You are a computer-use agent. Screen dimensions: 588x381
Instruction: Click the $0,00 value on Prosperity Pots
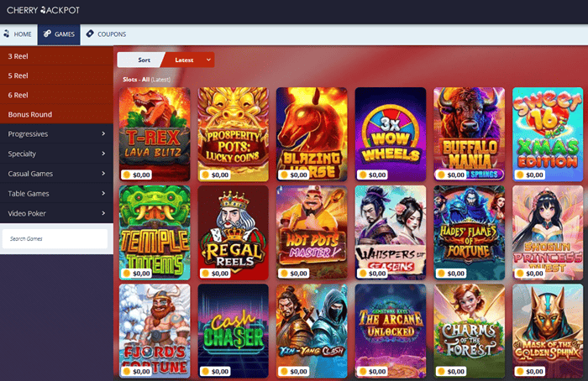pyautogui.click(x=220, y=175)
